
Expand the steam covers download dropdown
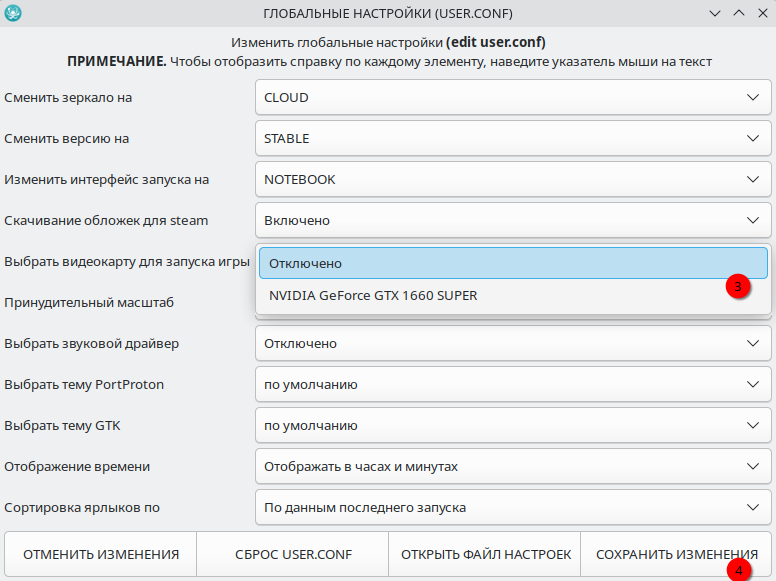(513, 221)
